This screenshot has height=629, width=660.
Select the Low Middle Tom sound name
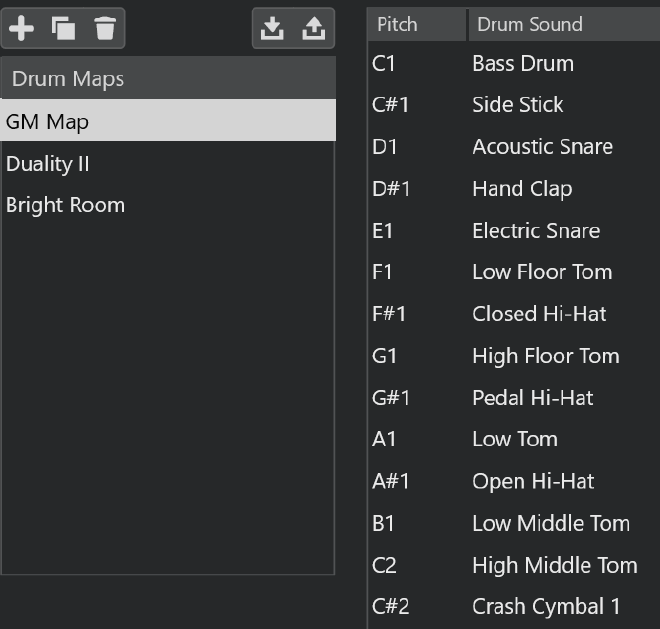(x=551, y=523)
